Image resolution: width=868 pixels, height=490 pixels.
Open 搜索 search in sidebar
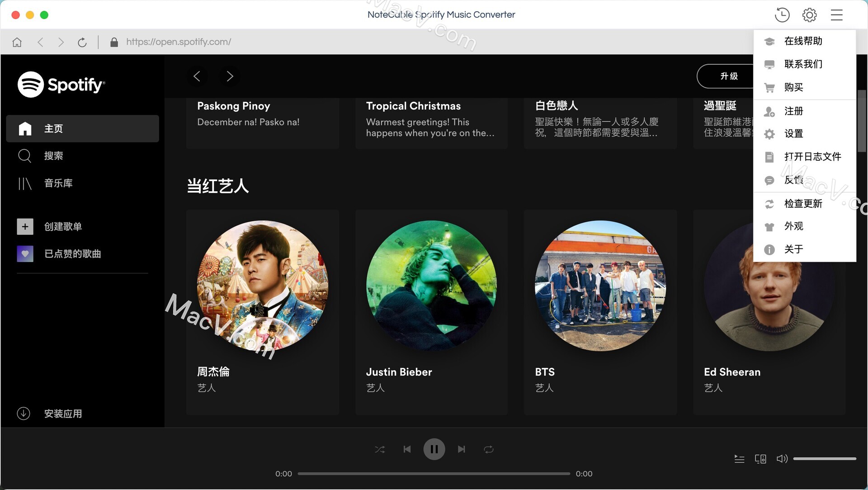[x=82, y=156]
